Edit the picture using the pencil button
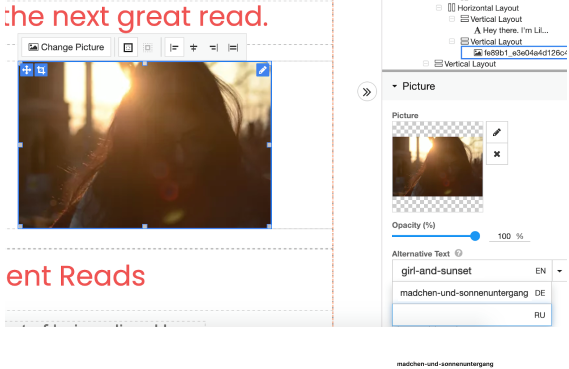 [x=497, y=132]
